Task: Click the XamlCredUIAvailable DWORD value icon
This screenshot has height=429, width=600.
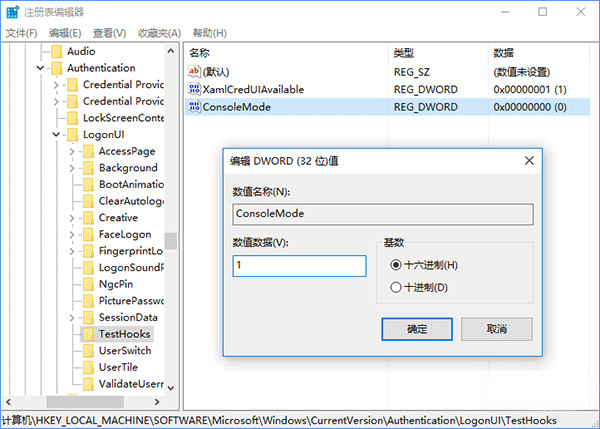Action: coord(195,89)
